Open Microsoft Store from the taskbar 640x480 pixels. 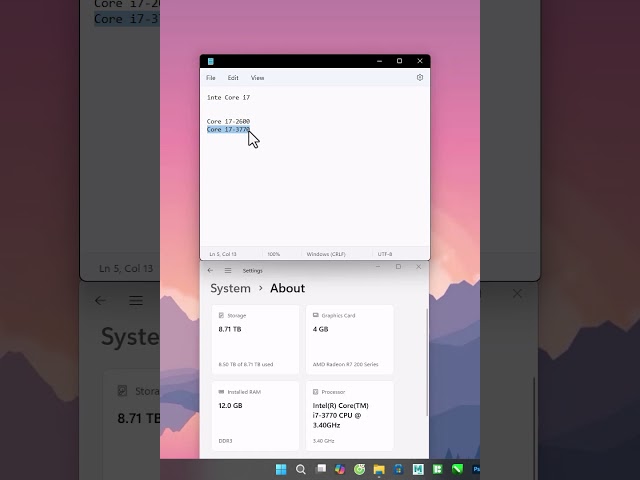pos(399,469)
